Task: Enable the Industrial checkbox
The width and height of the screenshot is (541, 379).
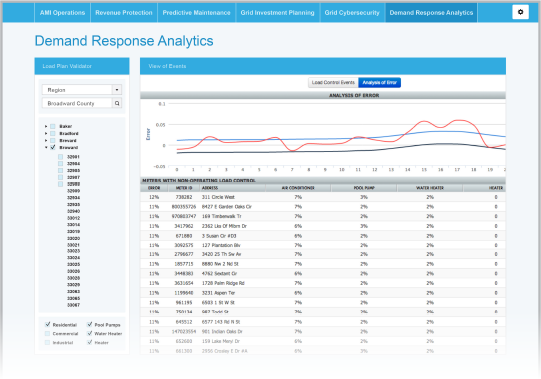Action: click(48, 342)
